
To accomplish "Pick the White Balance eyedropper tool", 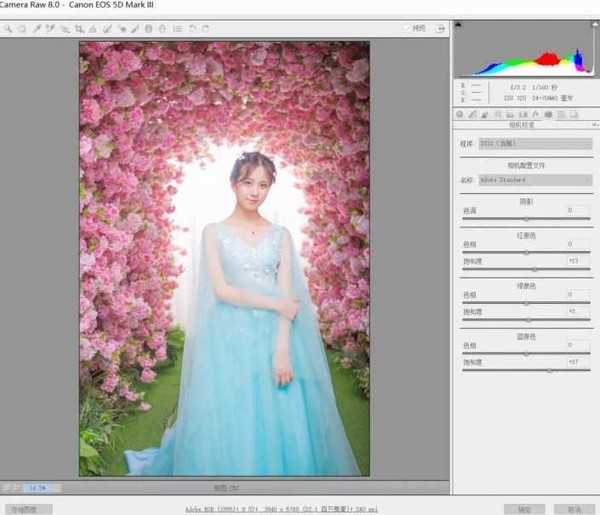I will (x=35, y=29).
